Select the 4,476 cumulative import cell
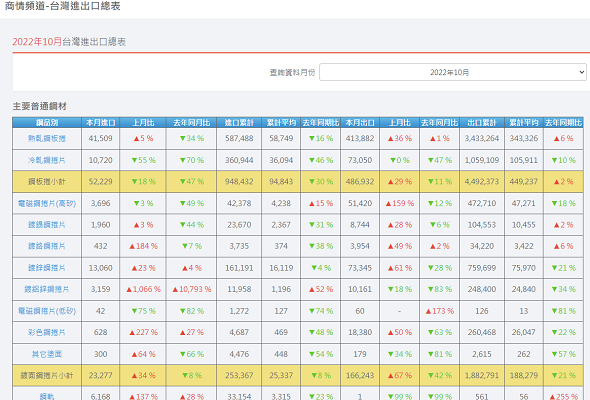This screenshot has width=590, height=400. coord(239,354)
